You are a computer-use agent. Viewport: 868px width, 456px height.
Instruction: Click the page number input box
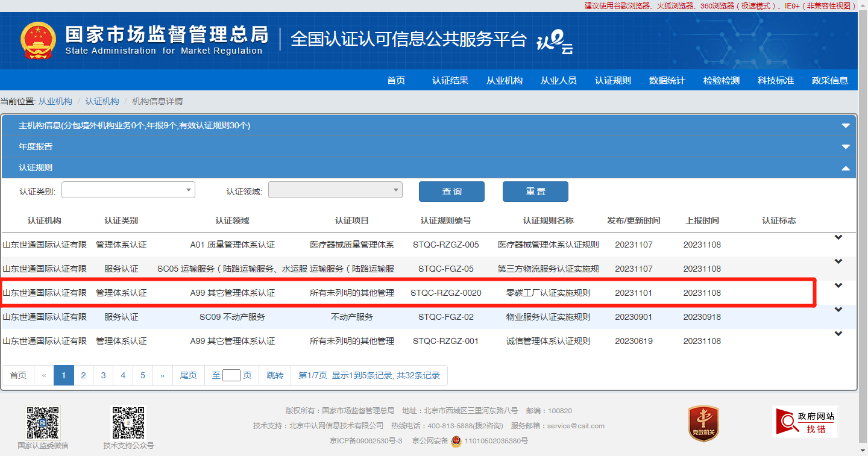[231, 375]
